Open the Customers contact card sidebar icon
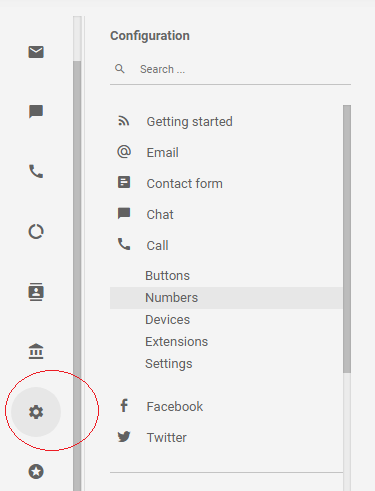Viewport: 375px width, 491px height. tap(36, 292)
